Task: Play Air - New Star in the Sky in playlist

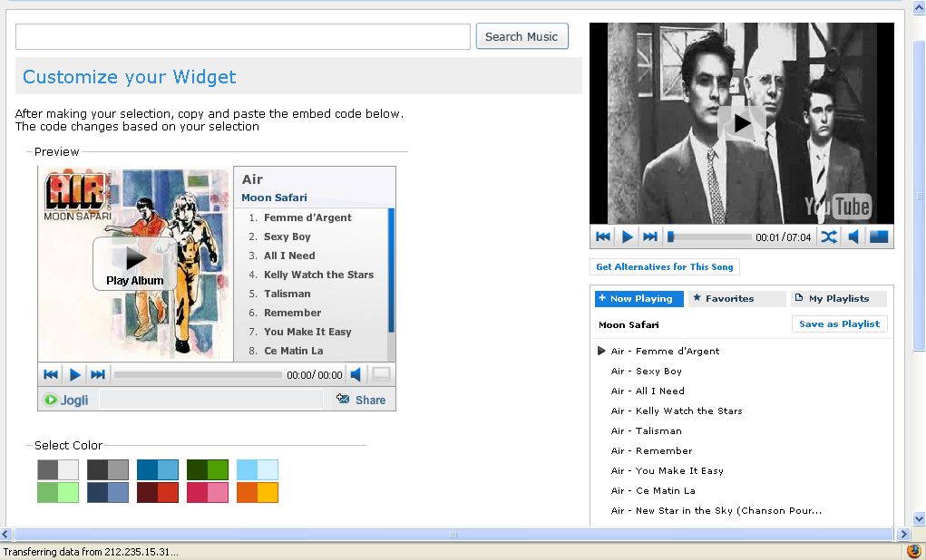Action: point(716,510)
